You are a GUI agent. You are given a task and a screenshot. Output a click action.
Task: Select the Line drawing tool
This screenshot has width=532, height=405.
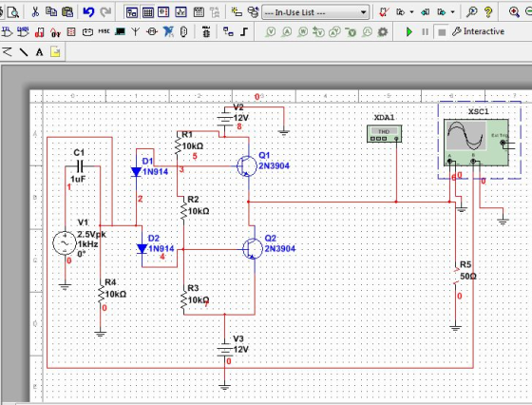pos(24,52)
